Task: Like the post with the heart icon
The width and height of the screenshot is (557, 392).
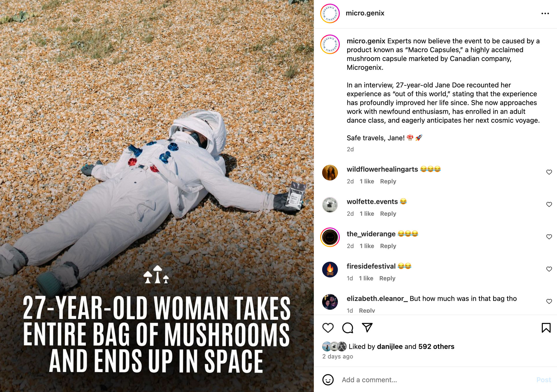Action: (328, 328)
